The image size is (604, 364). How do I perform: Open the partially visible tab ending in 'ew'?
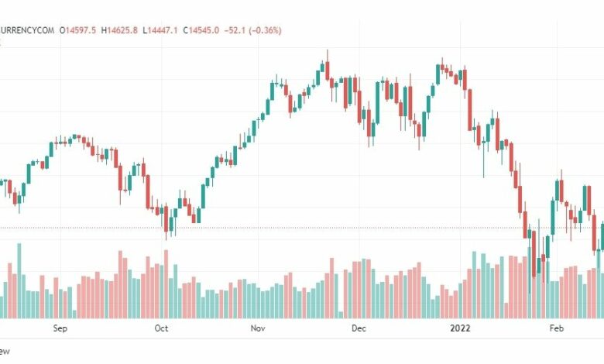[x=5, y=352]
